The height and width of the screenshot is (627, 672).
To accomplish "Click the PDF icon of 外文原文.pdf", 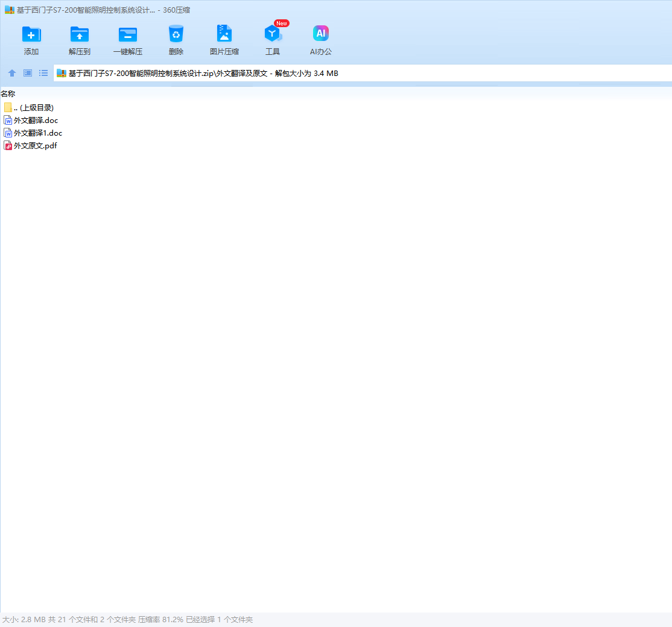I will pos(8,146).
